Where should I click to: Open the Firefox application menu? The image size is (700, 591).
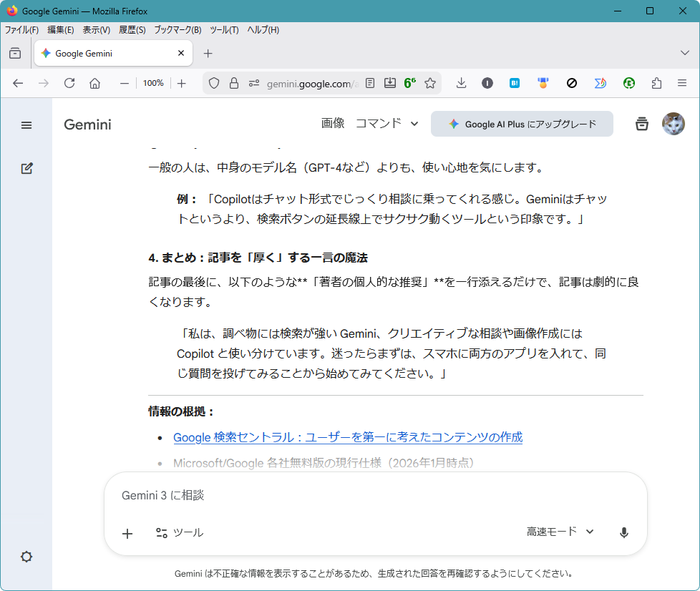681,83
